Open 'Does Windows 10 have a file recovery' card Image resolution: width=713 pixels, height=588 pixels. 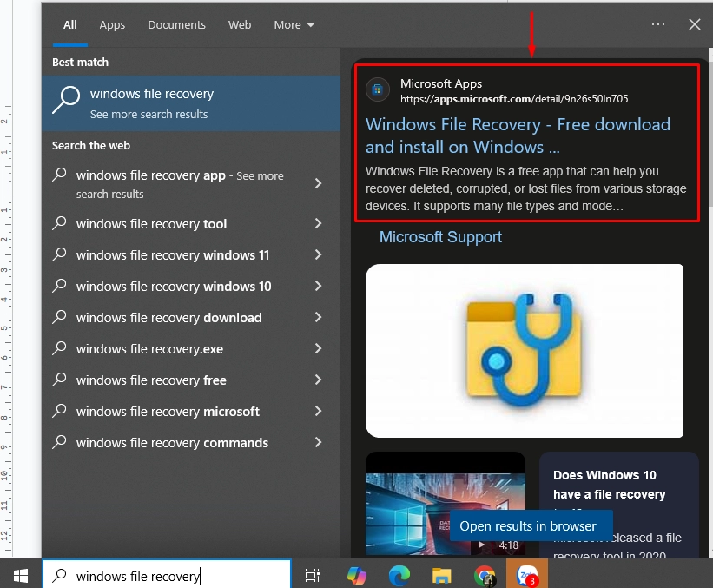pyautogui.click(x=618, y=505)
